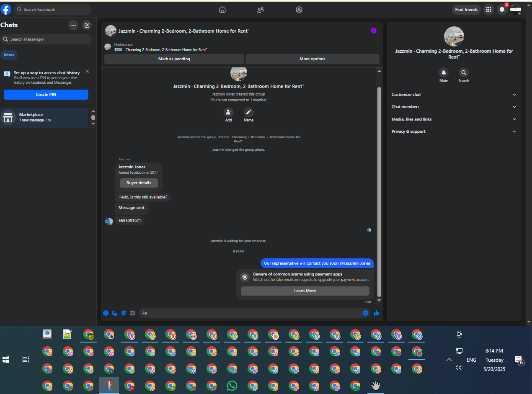
Task: Open the apps grid menu icon
Action: coord(488,10)
